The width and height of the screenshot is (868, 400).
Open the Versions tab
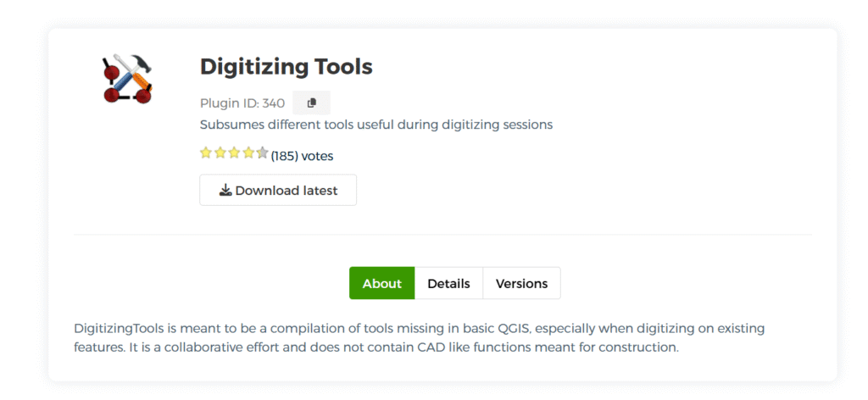tap(521, 283)
